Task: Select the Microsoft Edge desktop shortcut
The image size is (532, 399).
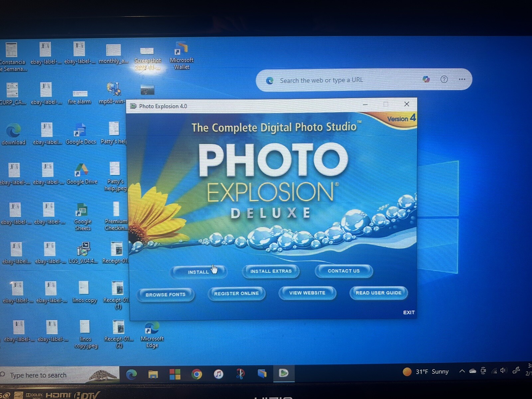Action: coord(152,335)
